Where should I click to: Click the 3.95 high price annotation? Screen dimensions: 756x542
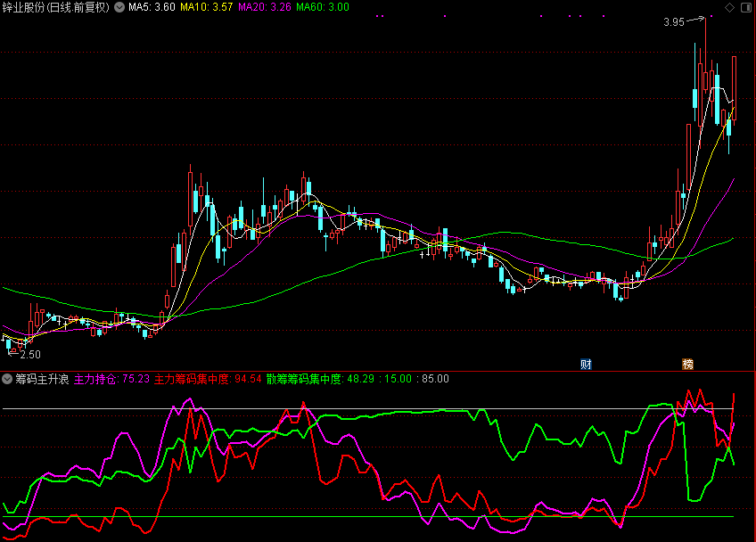click(x=673, y=22)
